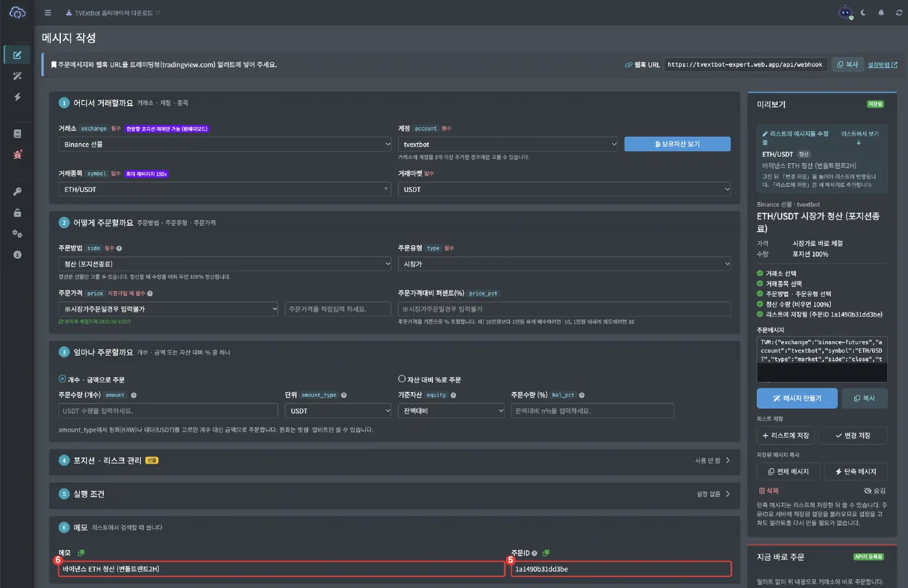Open the API key sidebar icon
This screenshot has height=588, width=908.
(18, 191)
